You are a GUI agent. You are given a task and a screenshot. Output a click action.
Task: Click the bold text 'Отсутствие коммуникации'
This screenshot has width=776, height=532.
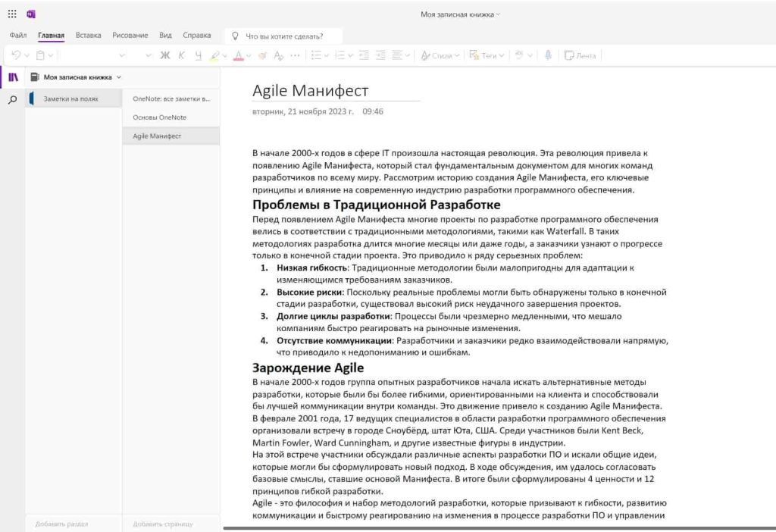tap(334, 340)
